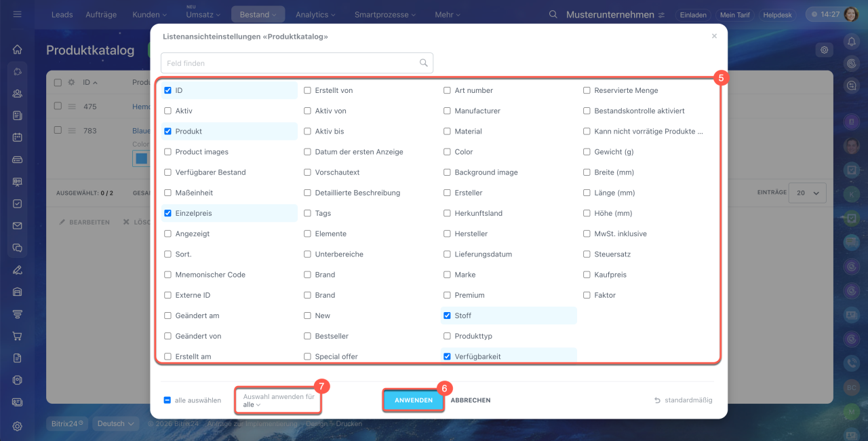The width and height of the screenshot is (868, 441).
Task: Open the Analytics menu
Action: (x=316, y=14)
